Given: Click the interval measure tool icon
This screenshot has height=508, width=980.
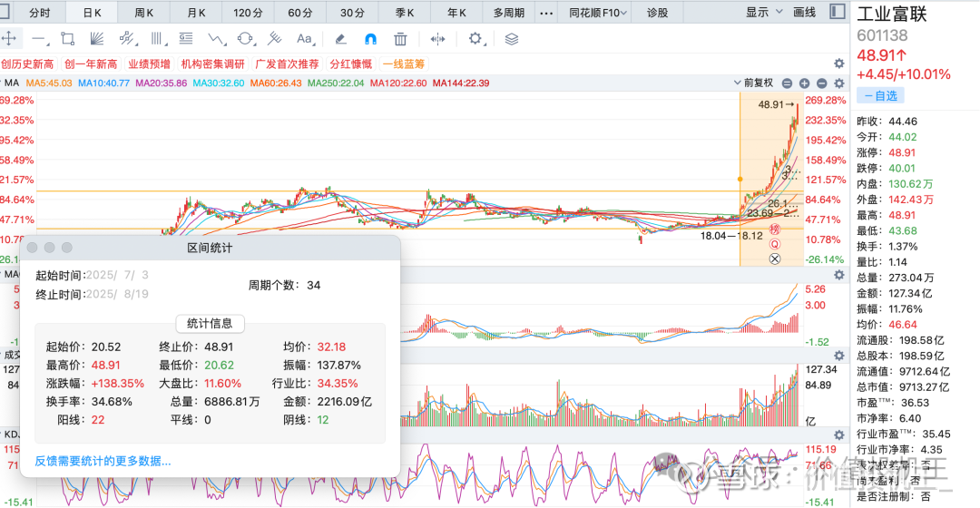Looking at the screenshot, I should coord(438,39).
